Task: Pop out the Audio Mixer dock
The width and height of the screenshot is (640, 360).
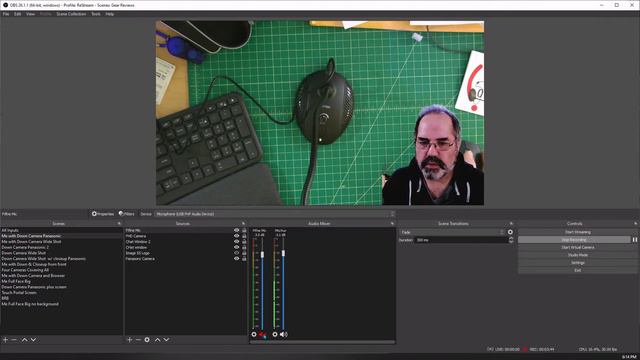Action: (x=392, y=224)
